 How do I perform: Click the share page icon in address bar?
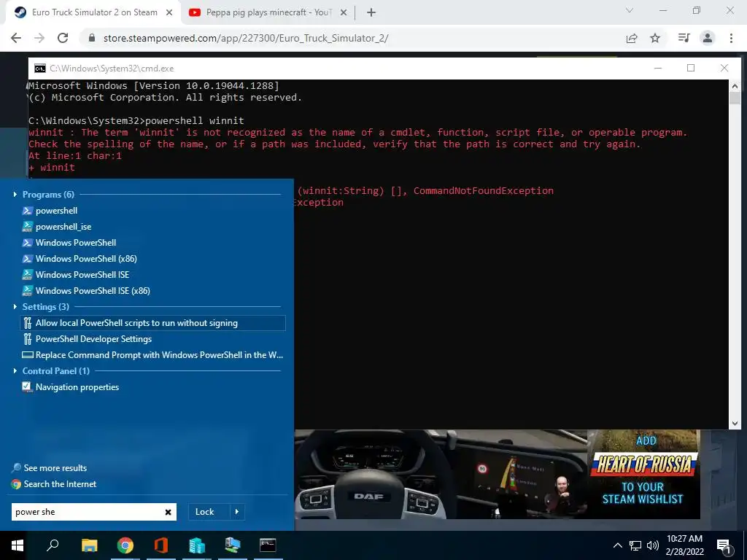[632, 38]
